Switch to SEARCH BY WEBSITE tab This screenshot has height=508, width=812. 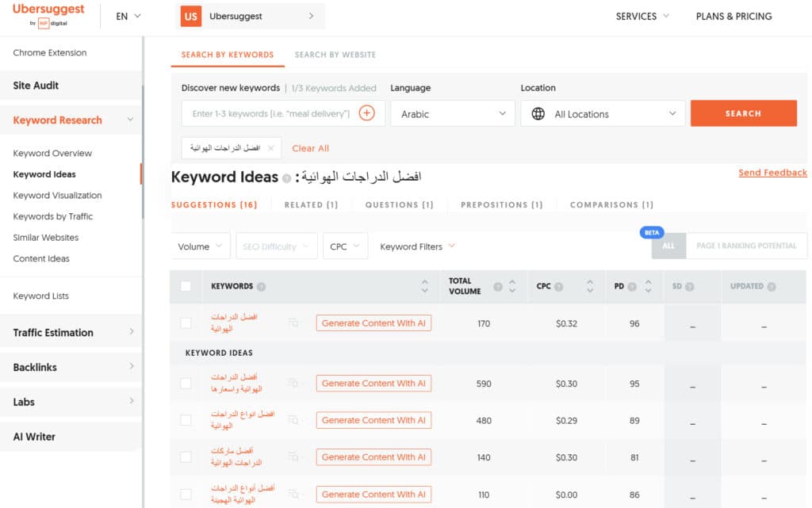pyautogui.click(x=335, y=55)
